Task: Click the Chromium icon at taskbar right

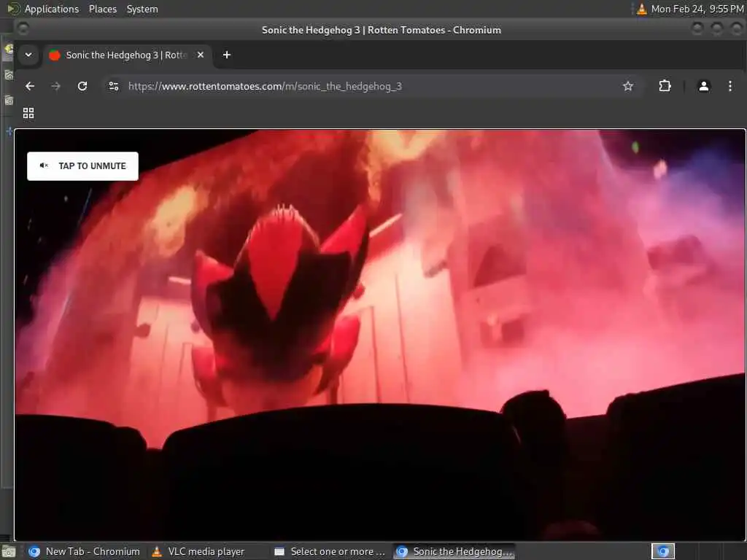Action: [x=663, y=551]
